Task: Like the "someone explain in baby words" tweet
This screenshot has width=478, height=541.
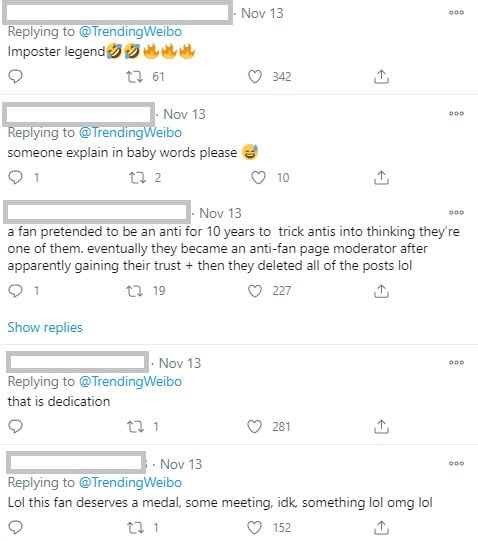Action: pos(258,178)
